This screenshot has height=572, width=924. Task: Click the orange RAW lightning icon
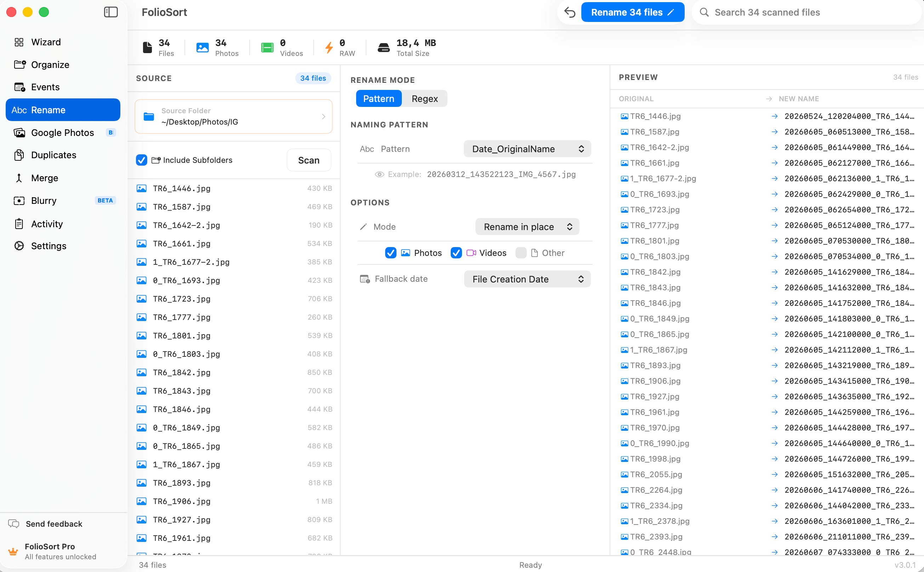coord(329,47)
